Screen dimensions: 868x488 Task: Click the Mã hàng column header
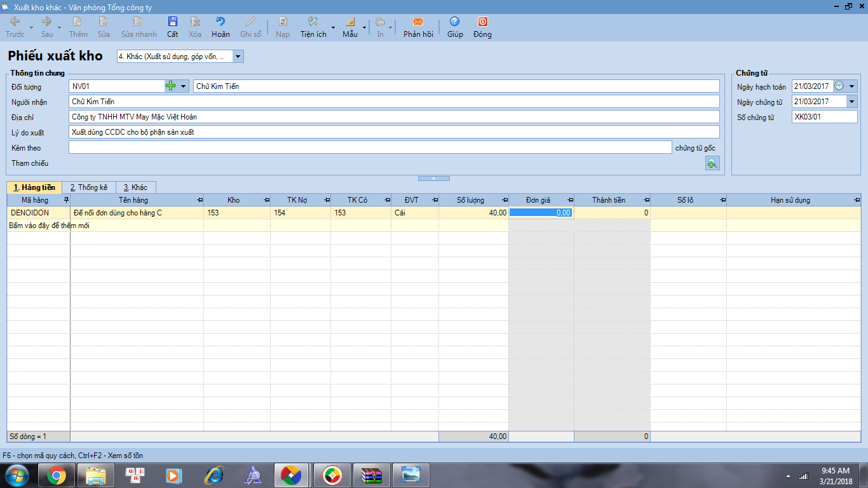coord(39,200)
